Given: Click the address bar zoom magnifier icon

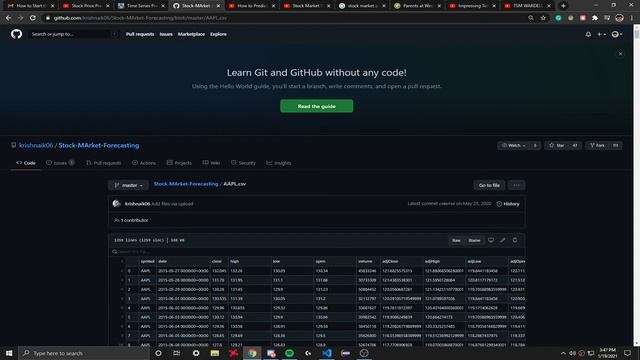Looking at the screenshot, I should pyautogui.click(x=531, y=18).
